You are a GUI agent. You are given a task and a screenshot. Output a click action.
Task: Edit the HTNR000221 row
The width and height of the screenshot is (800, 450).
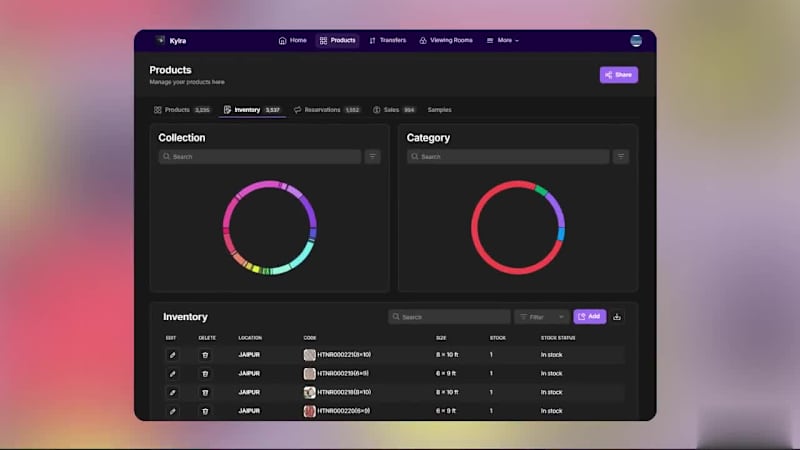(172, 355)
